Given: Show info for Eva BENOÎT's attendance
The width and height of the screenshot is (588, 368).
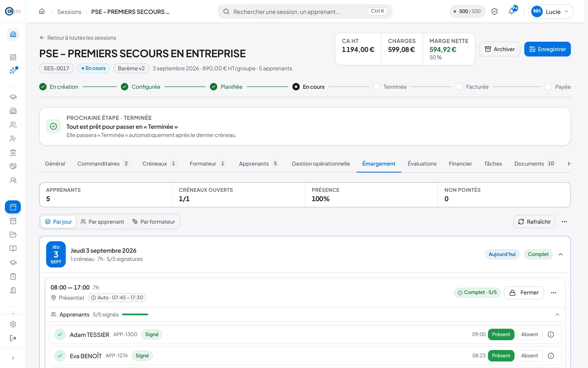Looking at the screenshot, I should tap(551, 356).
